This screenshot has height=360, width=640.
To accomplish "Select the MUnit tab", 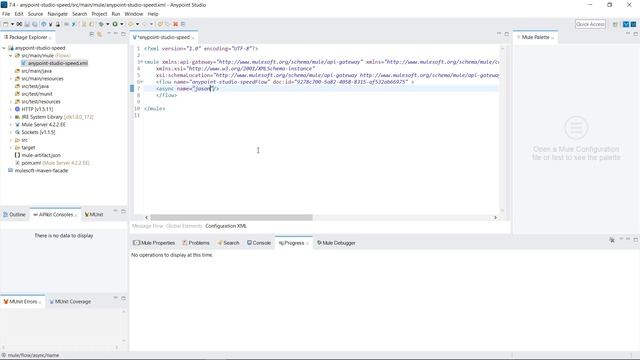I will (x=94, y=215).
